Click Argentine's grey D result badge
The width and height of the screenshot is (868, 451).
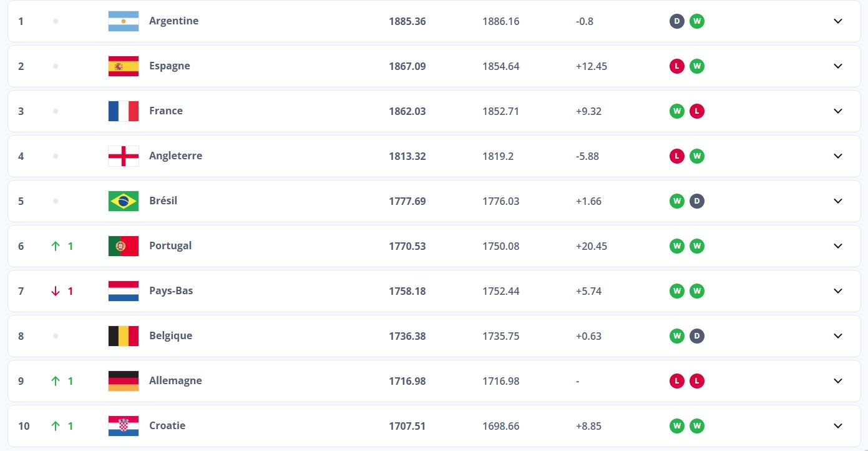tap(677, 21)
